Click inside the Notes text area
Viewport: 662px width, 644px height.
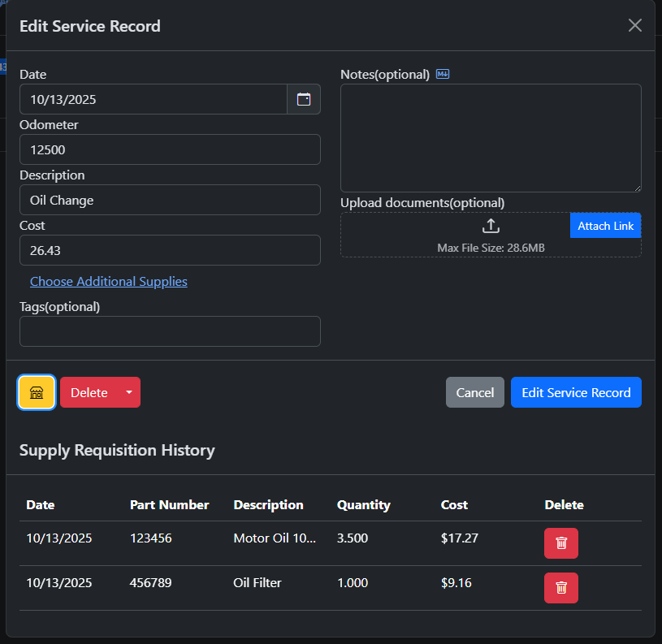point(491,138)
